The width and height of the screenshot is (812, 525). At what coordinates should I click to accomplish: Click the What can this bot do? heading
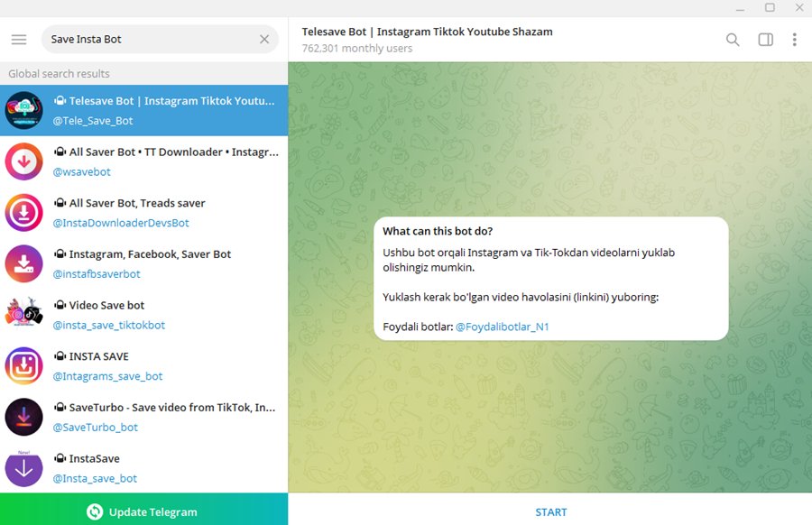(438, 231)
